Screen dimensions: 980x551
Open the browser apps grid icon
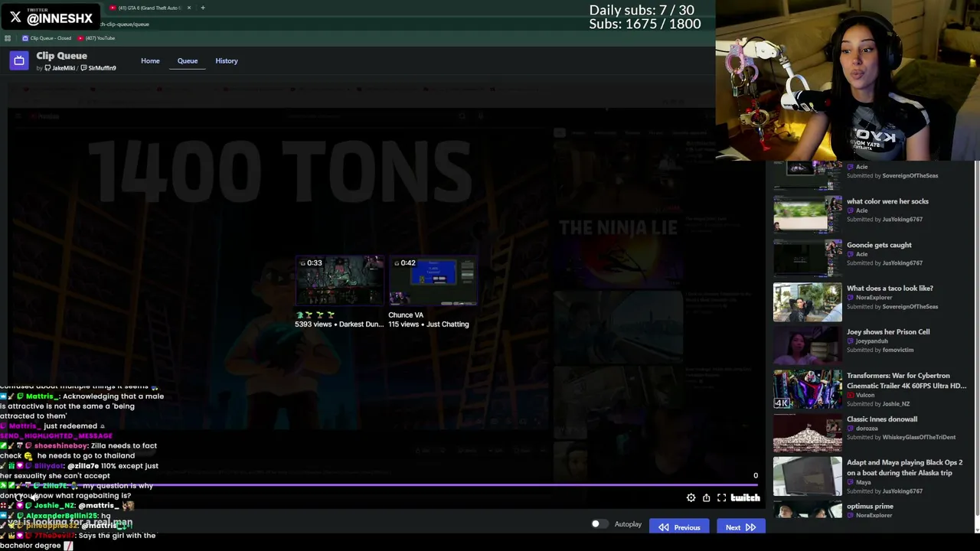click(x=8, y=38)
